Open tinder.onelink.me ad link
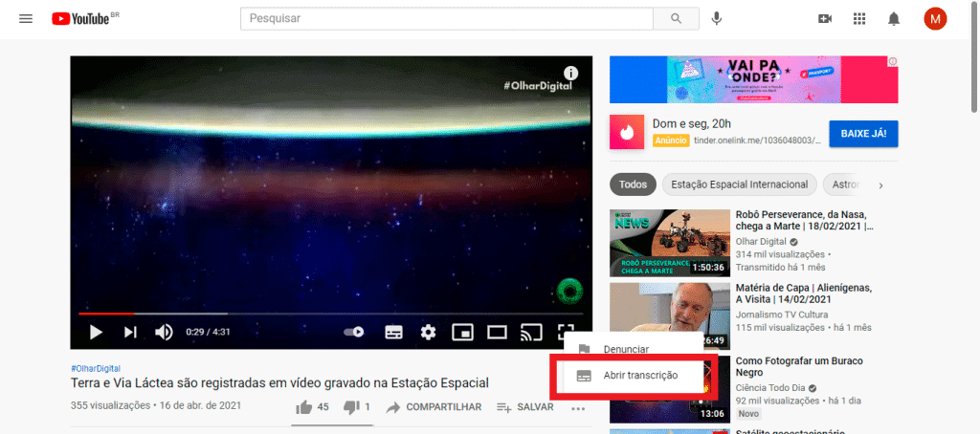This screenshot has width=980, height=434. click(757, 141)
